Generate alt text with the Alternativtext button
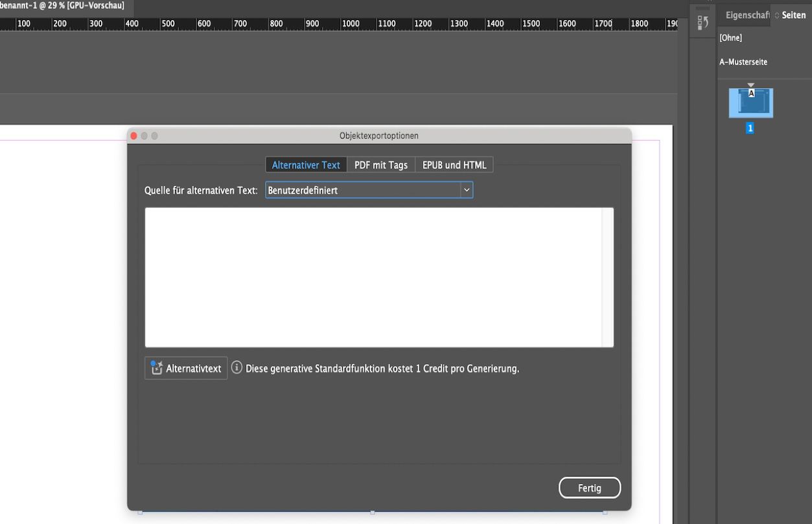 186,368
